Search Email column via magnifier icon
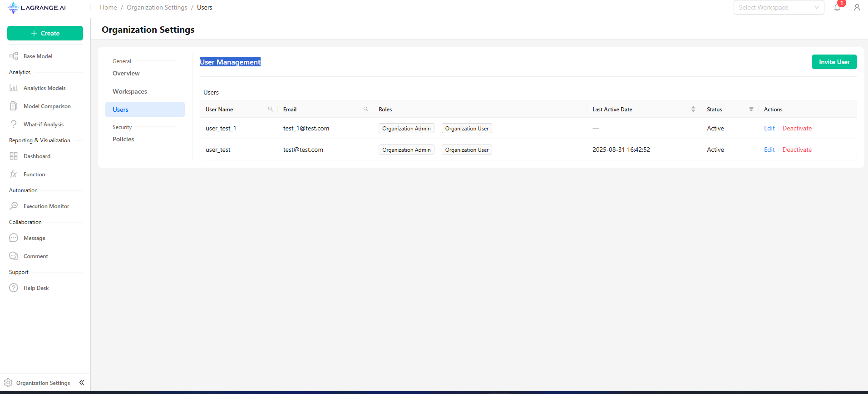This screenshot has height=394, width=868. pyautogui.click(x=366, y=109)
